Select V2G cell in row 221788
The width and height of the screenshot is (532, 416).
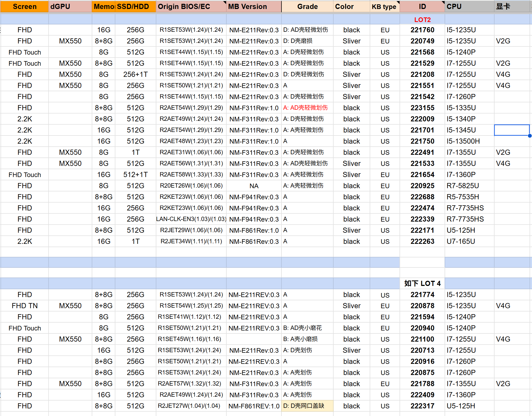coord(512,384)
